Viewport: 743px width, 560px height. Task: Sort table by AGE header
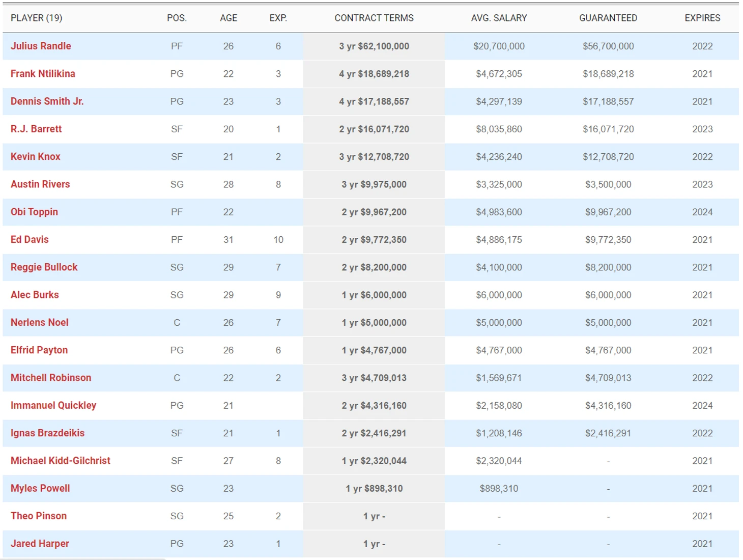click(x=228, y=18)
